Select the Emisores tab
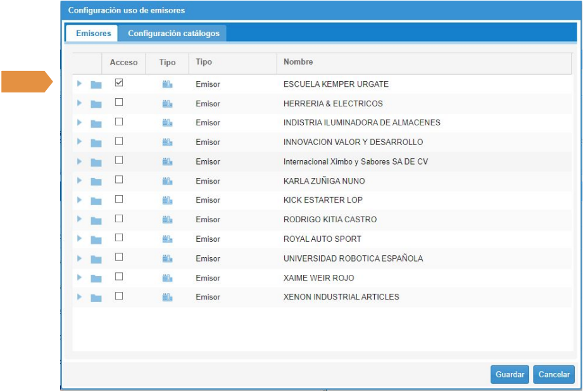 (x=93, y=34)
